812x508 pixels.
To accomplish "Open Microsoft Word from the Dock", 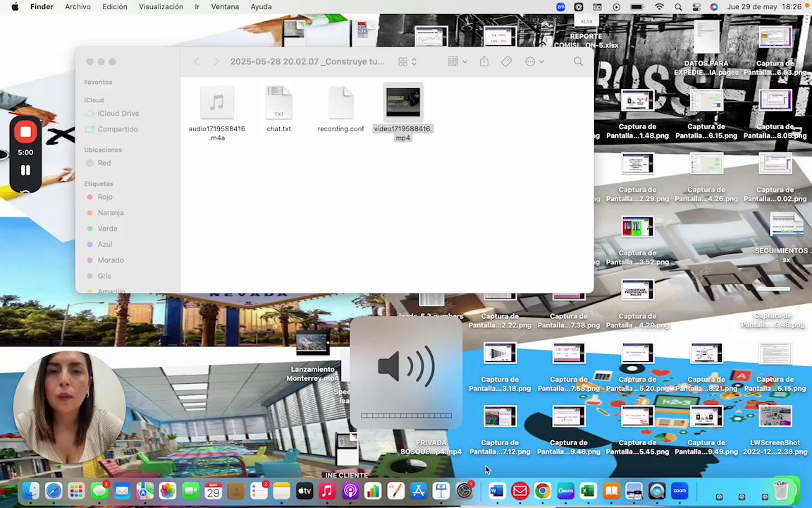I will 497,490.
